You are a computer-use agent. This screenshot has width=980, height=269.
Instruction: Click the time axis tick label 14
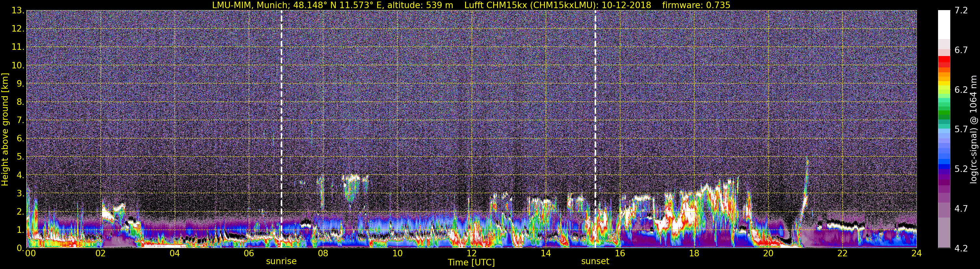pos(545,253)
